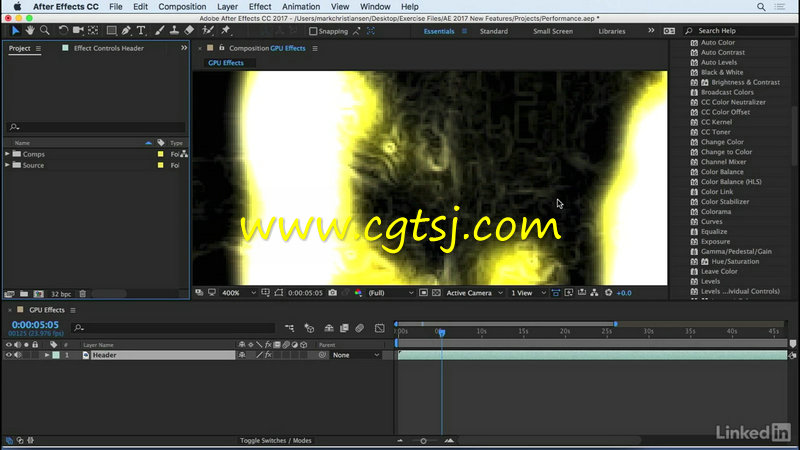Image resolution: width=800 pixels, height=450 pixels.
Task: Select the Selection arrow tool
Action: click(x=15, y=31)
